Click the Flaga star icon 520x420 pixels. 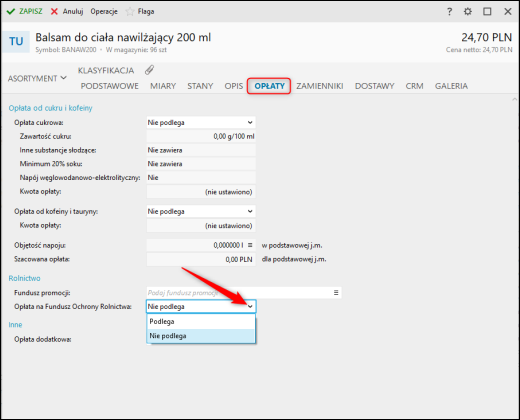click(130, 12)
